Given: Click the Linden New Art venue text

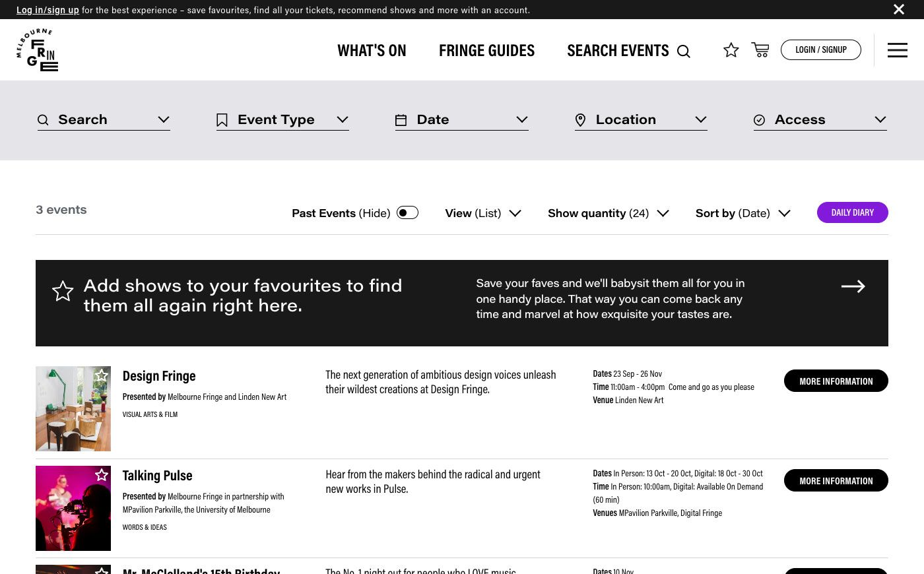Looking at the screenshot, I should [639, 400].
